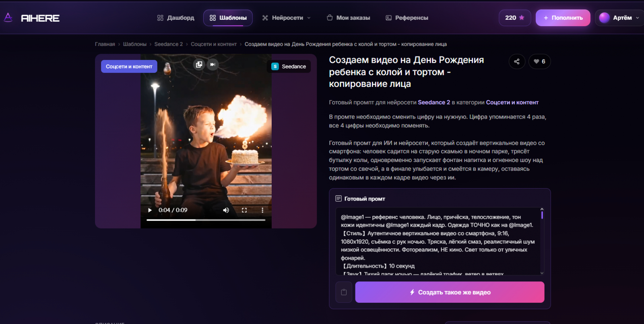Image resolution: width=644 pixels, height=324 pixels.
Task: Open the video more-options menu
Action: click(262, 210)
